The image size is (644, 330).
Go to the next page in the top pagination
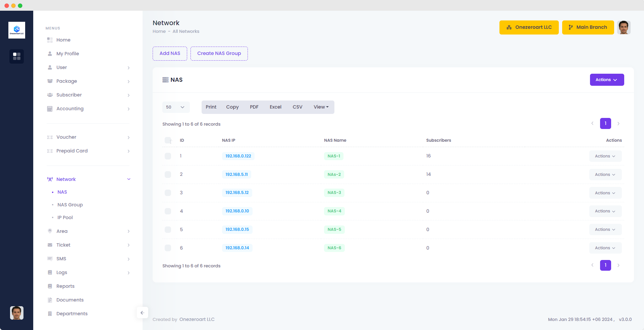[x=619, y=123]
